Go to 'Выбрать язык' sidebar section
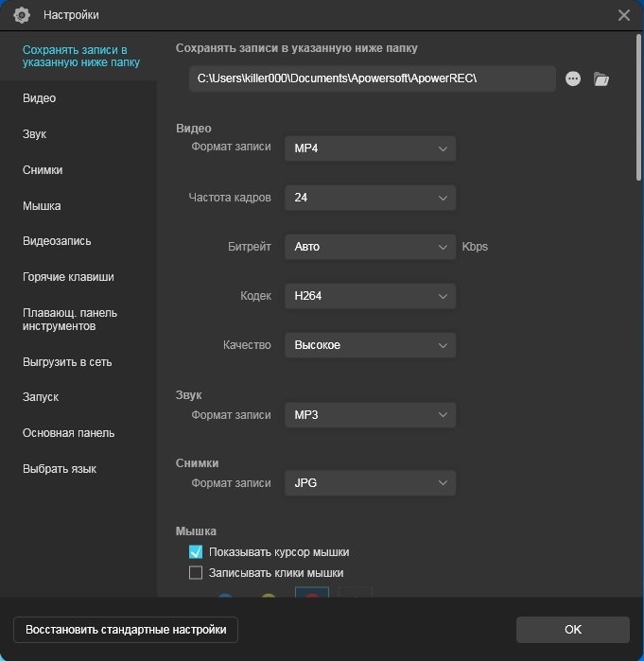Screen dimensions: 644x661 click(60, 469)
